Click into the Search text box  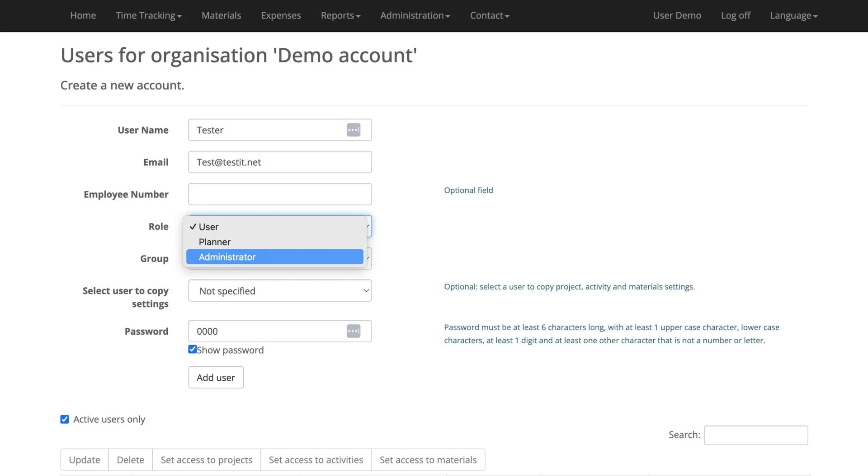pos(755,435)
